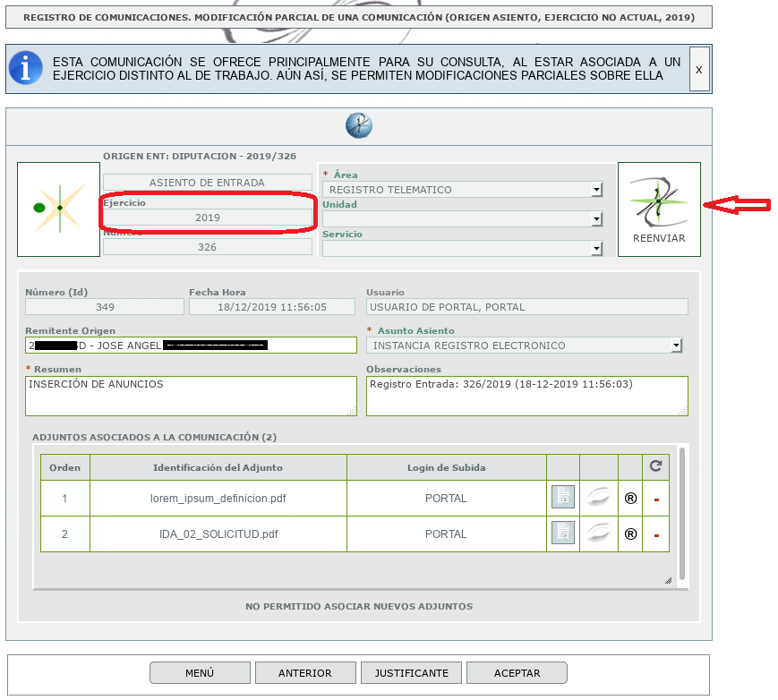View lorem_ipsum_definicion.pdf with the eye icon
778x700 pixels.
click(598, 497)
